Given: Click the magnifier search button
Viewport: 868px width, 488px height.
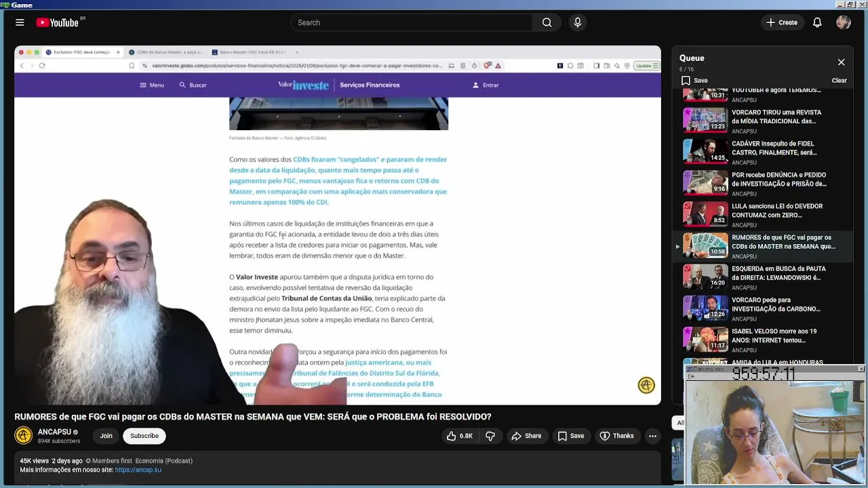Looking at the screenshot, I should coord(547,22).
